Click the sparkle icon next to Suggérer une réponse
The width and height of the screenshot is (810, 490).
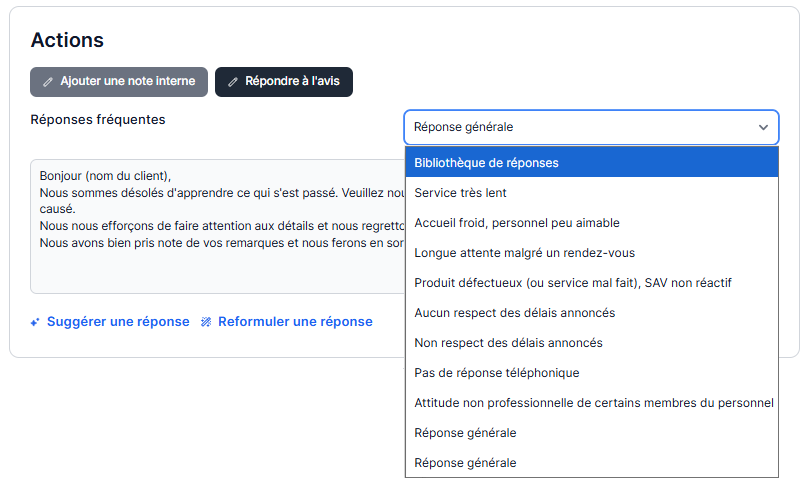[35, 322]
